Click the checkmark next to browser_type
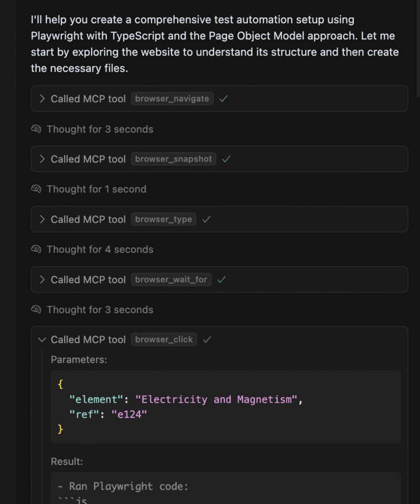Viewport: 420px width, 504px height. click(x=206, y=220)
